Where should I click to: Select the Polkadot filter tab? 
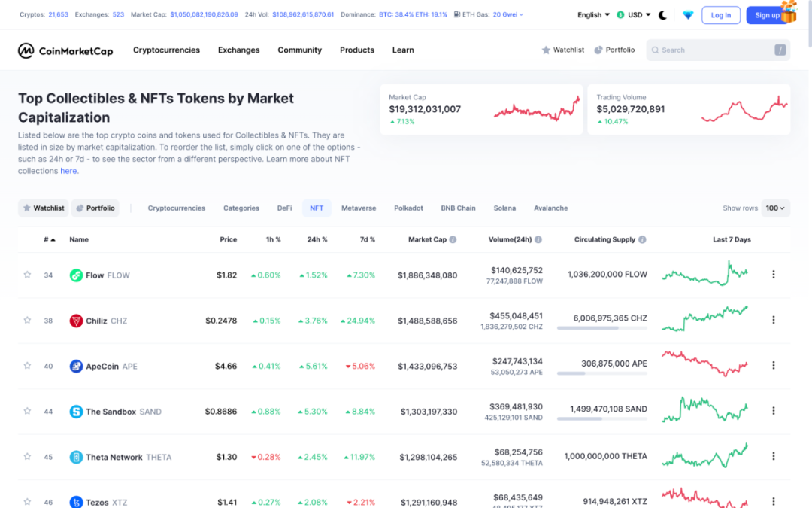[408, 208]
